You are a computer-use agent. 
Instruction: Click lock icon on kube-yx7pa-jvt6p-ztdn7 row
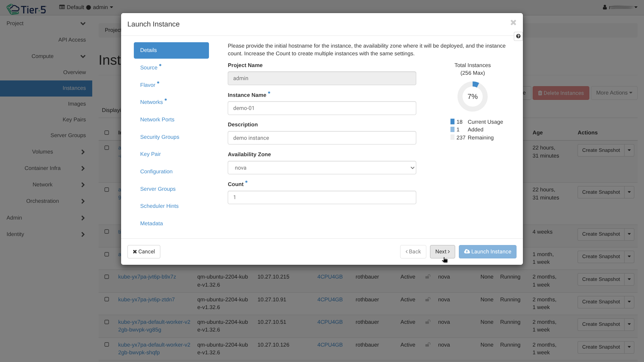428,300
